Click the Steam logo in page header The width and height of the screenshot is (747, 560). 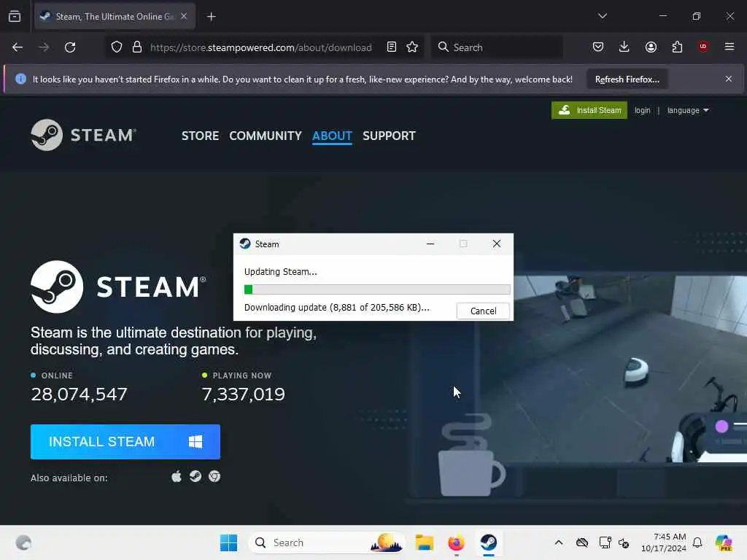point(83,135)
